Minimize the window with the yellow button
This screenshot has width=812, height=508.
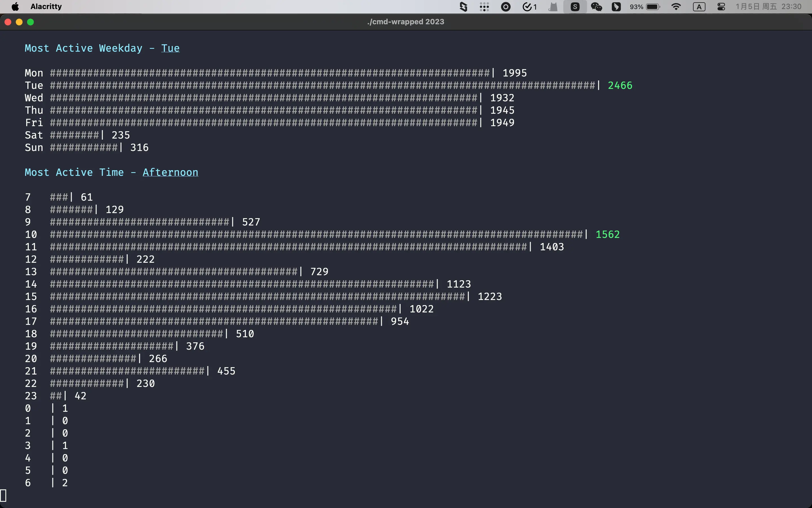[19, 22]
